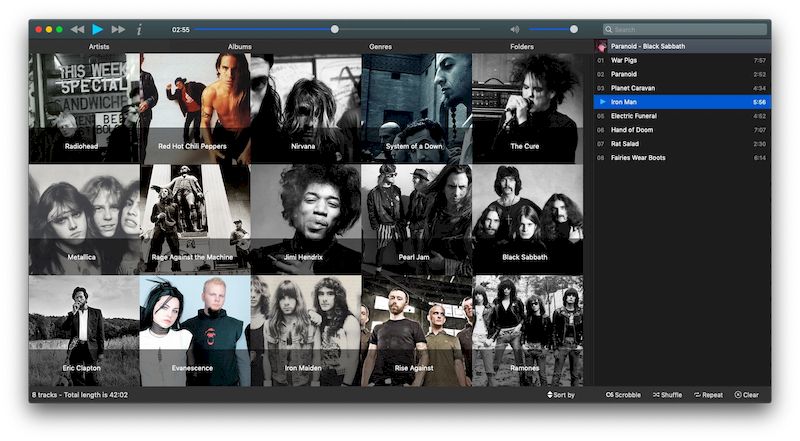Click the search magnifier icon
The image size is (800, 441).
609,30
